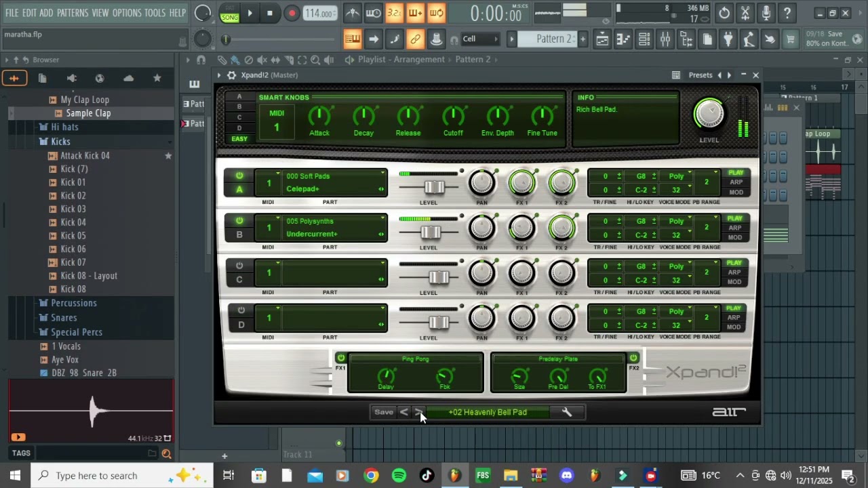Viewport: 868px width, 488px height.
Task: Click the wait for input icon
Action: 374,13
